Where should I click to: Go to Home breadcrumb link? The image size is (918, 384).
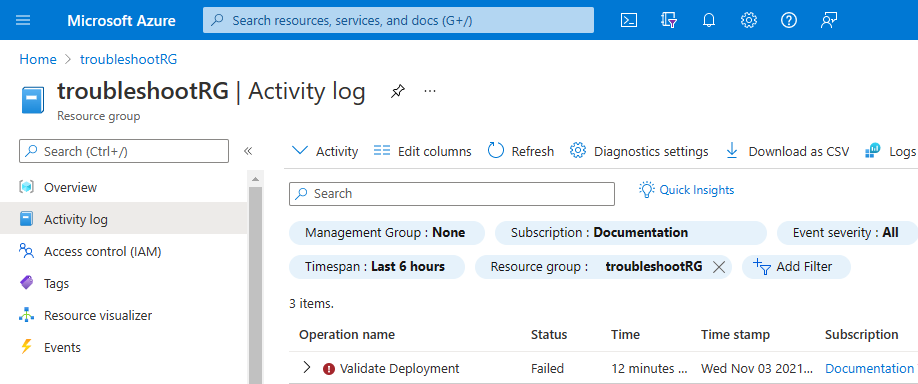(x=38, y=59)
